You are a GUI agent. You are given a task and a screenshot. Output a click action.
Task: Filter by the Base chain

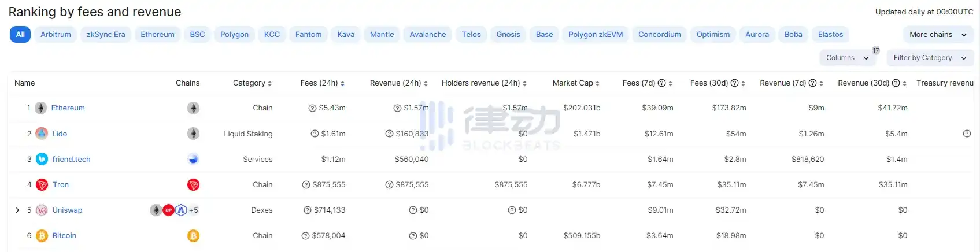coord(544,35)
